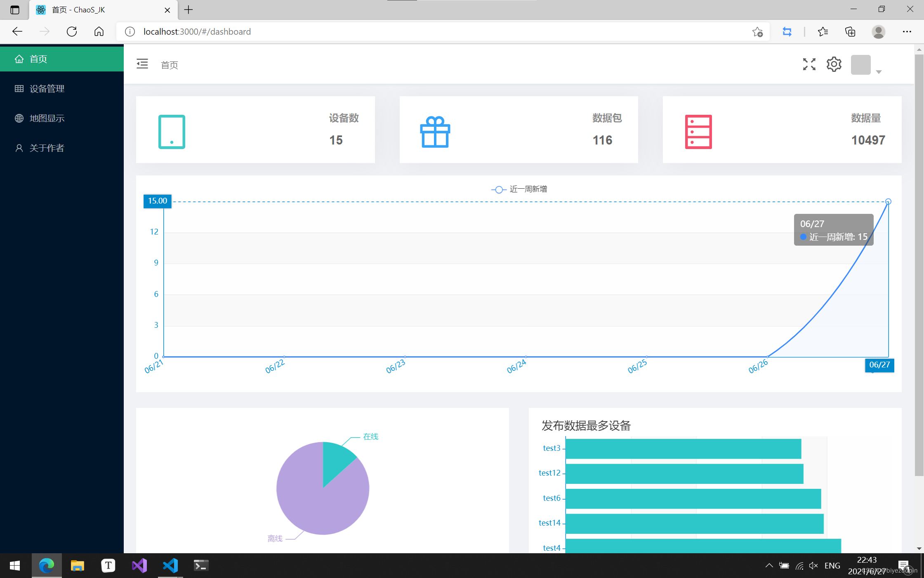Add this page to favorites star icon

(757, 32)
